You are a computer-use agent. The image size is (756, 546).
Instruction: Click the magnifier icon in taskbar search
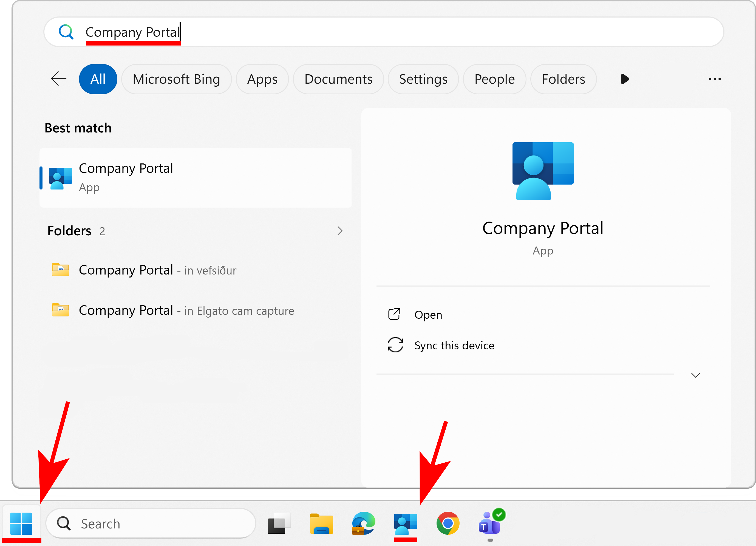[64, 523]
